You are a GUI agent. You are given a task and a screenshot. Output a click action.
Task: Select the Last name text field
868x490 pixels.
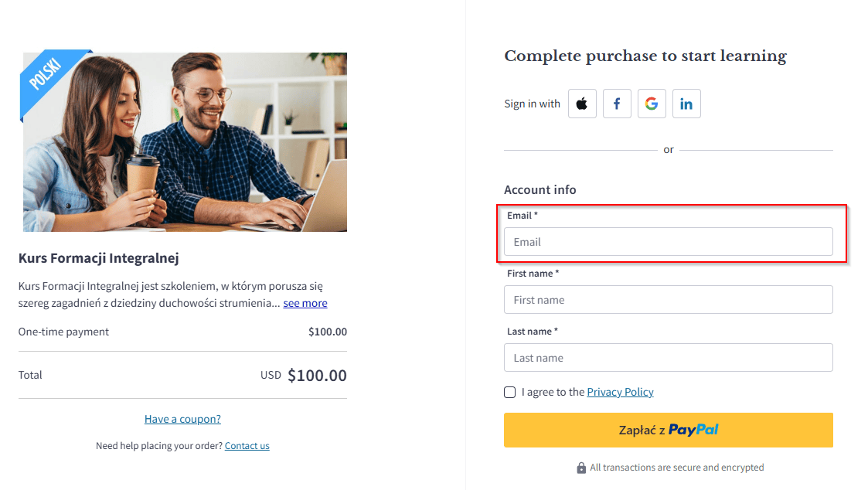(x=668, y=358)
